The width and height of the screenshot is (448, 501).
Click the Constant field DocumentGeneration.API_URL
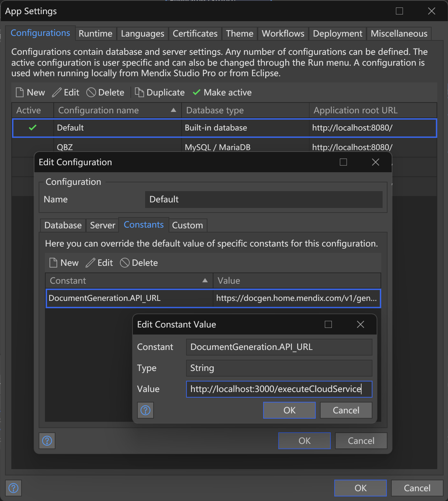279,347
